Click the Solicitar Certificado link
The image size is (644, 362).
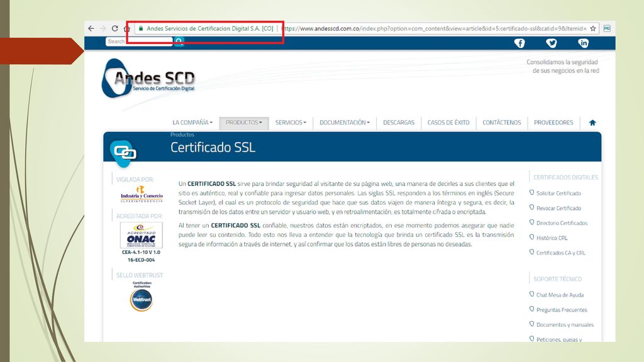558,194
